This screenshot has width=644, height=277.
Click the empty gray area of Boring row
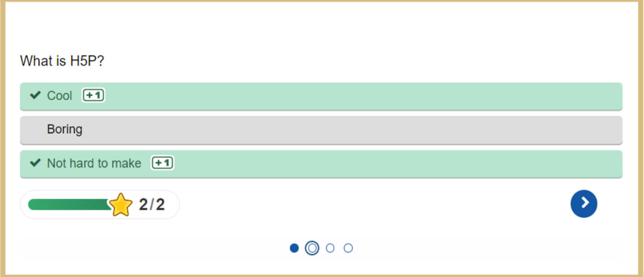click(358, 130)
